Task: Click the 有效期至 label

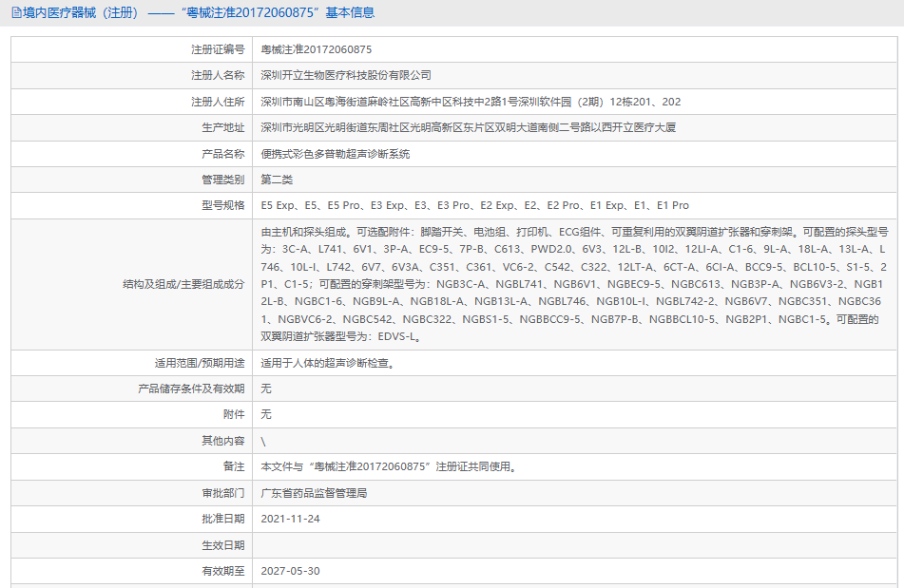Action: pyautogui.click(x=223, y=571)
